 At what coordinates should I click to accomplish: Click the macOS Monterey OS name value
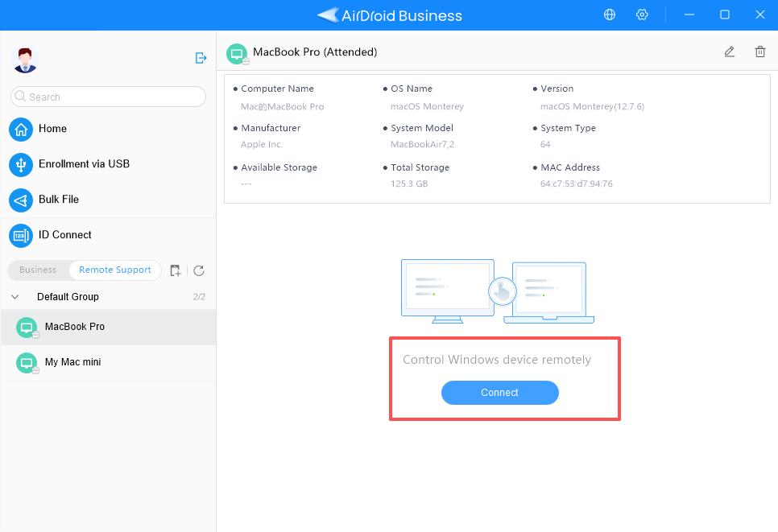(427, 106)
